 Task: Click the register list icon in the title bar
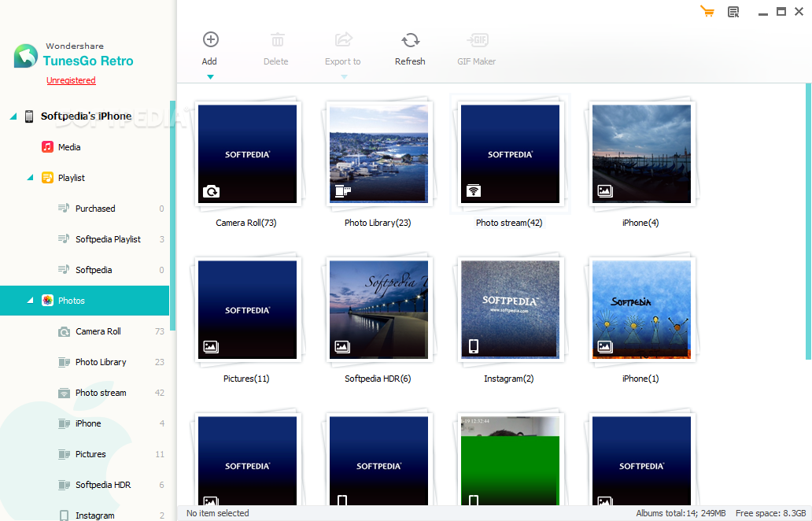733,12
